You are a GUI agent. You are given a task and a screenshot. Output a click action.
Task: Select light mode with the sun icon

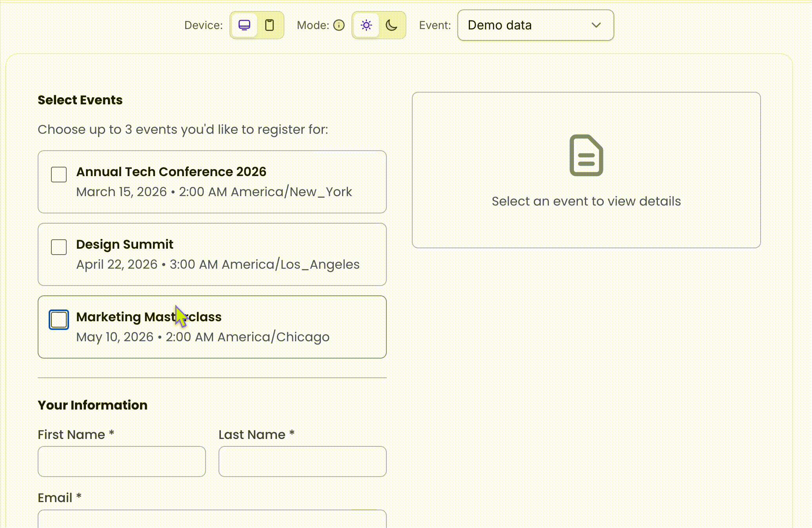pyautogui.click(x=366, y=25)
